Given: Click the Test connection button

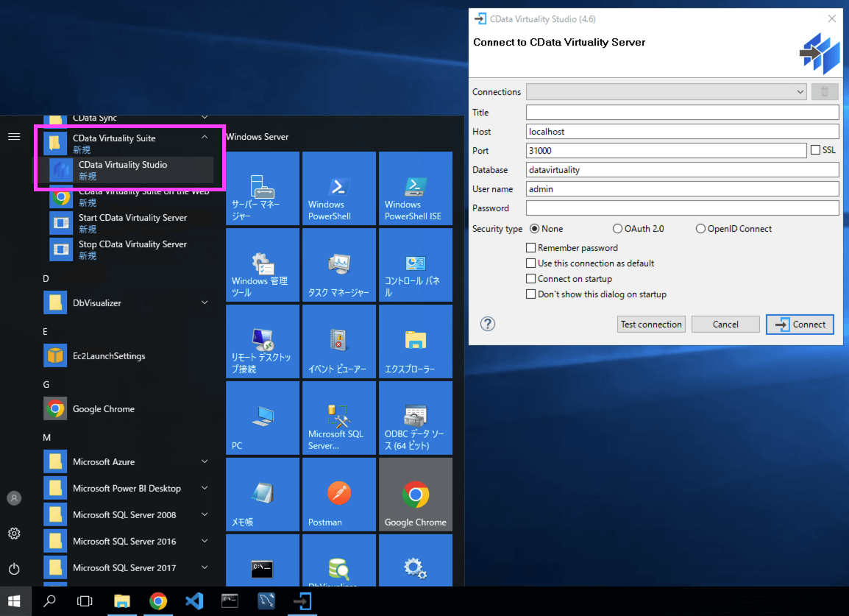Looking at the screenshot, I should coord(651,325).
